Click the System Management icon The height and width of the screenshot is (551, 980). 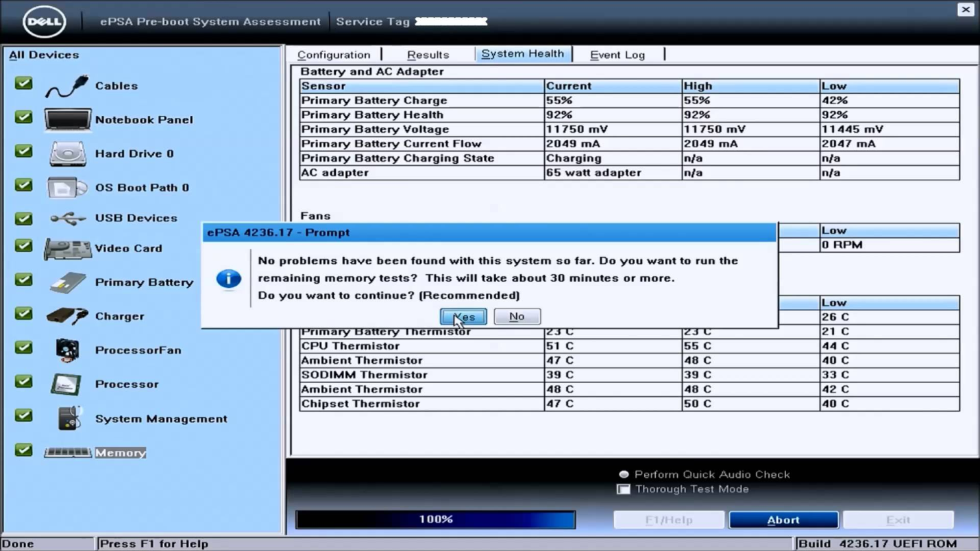click(x=66, y=418)
